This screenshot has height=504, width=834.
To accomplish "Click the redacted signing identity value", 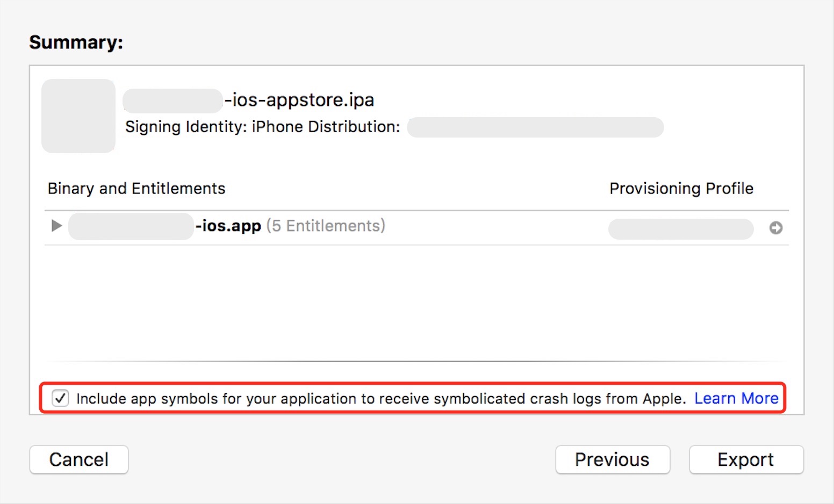I will point(535,127).
